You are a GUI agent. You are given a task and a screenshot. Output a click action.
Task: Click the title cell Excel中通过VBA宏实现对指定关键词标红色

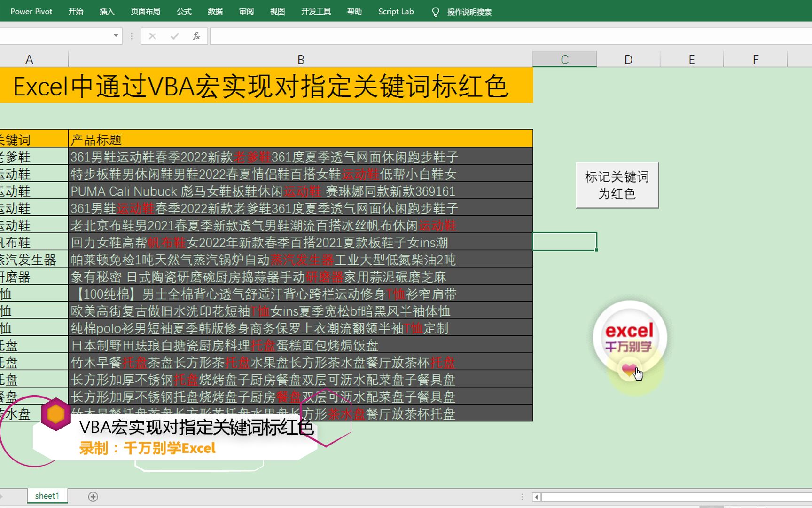click(266, 86)
